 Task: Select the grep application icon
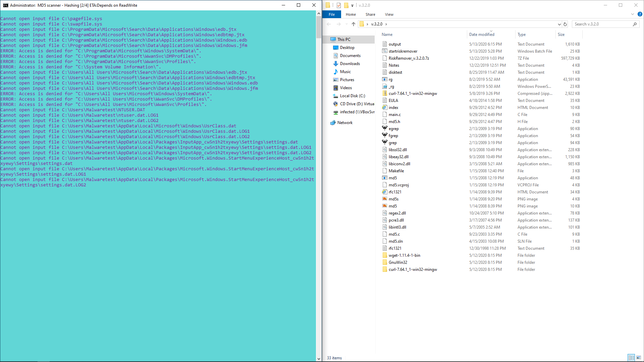click(x=384, y=142)
